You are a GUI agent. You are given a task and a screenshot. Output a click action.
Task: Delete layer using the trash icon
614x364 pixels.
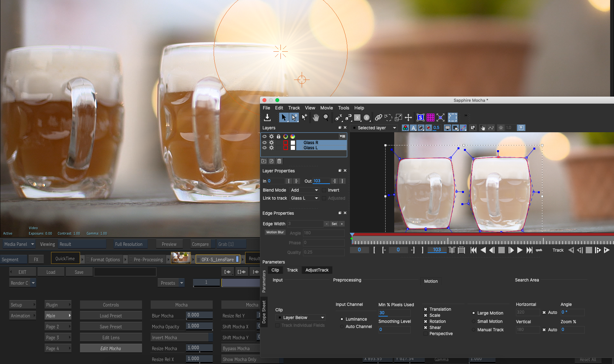click(279, 161)
